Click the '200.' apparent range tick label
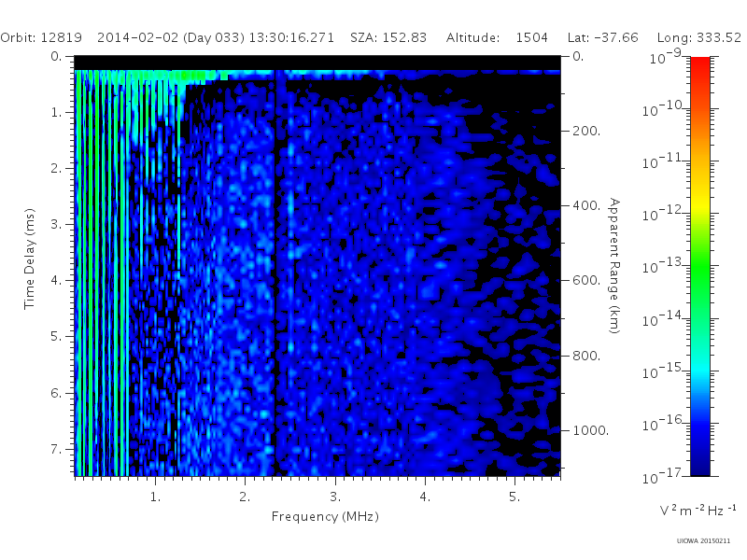Screen dimensions: 747x560 tap(586, 131)
